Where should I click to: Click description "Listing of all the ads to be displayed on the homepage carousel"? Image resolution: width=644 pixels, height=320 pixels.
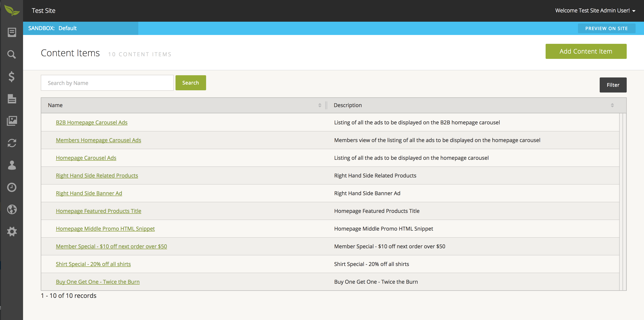[411, 158]
